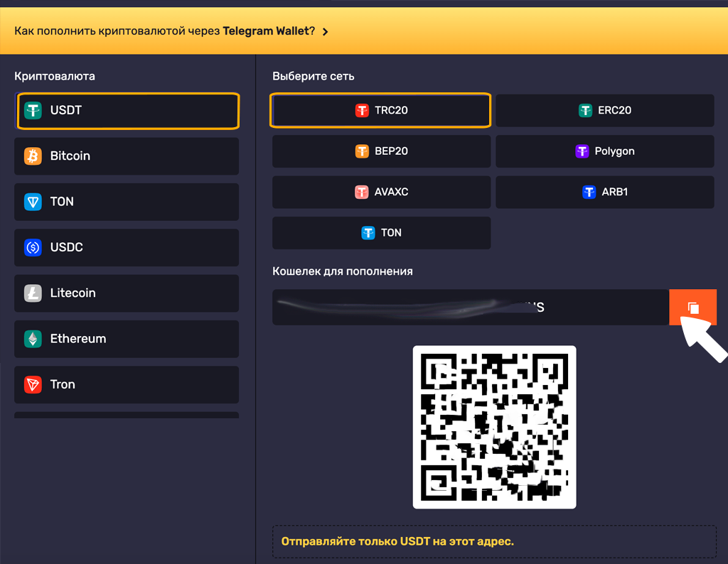Click the pink AVAXC network icon
Screen dimensions: 728x564
coord(362,192)
